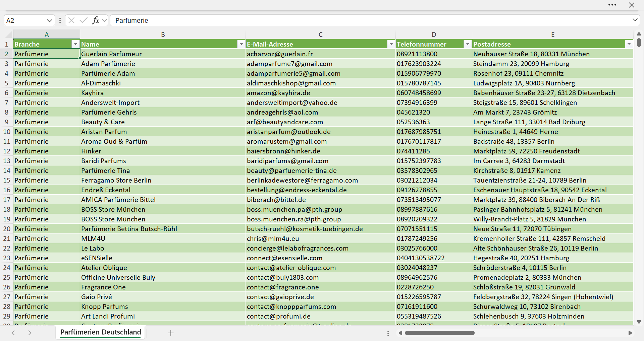Click horizontal scrollbar left arrow

point(400,333)
